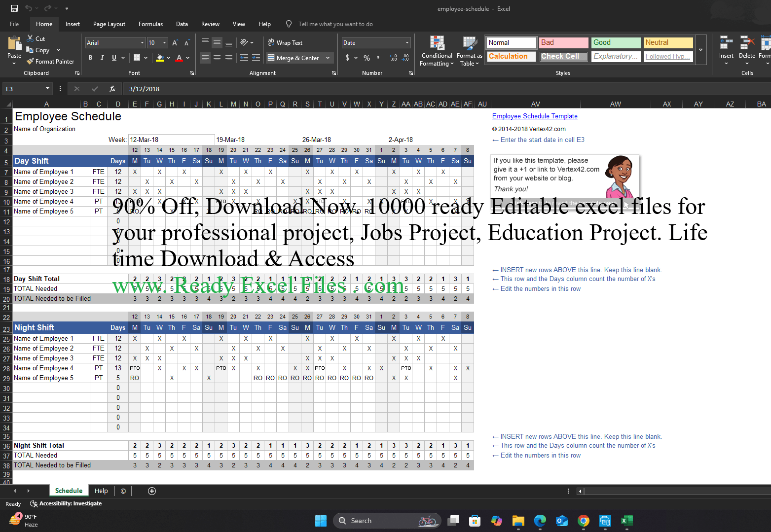Open the Borders icon in the Font group

pyautogui.click(x=137, y=58)
